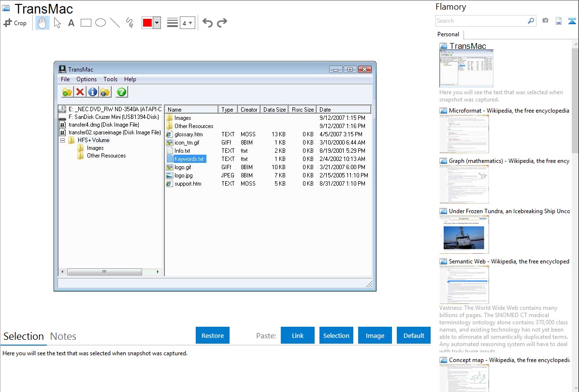
Task: Click the tree pane scroll left arrow
Action: click(x=62, y=272)
